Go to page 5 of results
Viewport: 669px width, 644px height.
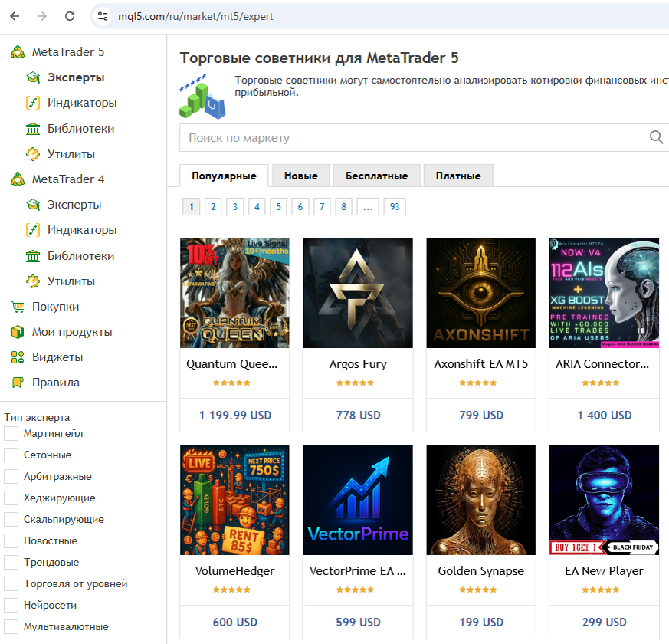click(x=279, y=207)
